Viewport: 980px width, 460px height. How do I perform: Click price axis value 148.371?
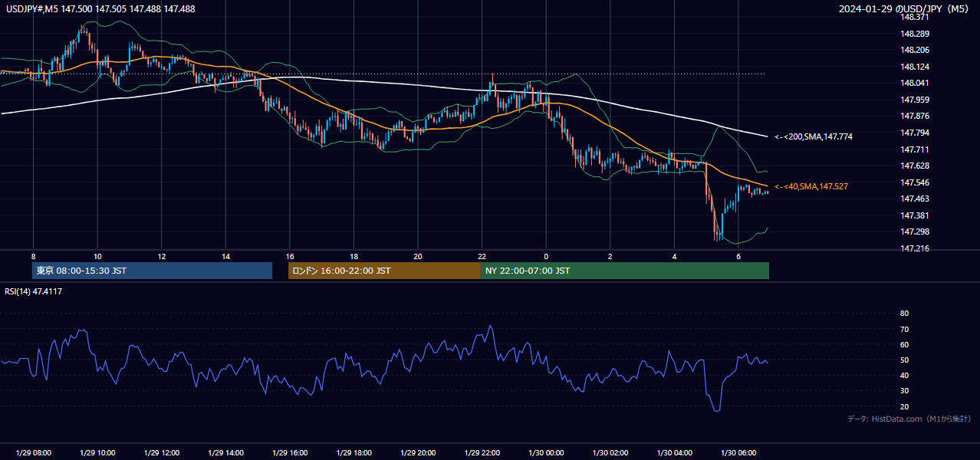point(915,17)
